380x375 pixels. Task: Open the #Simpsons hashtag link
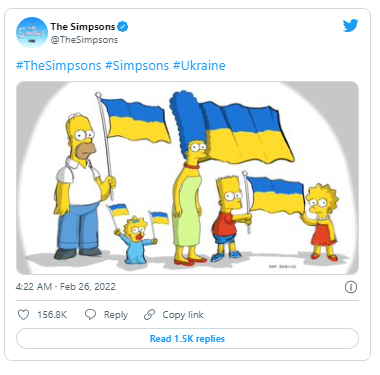pos(137,66)
